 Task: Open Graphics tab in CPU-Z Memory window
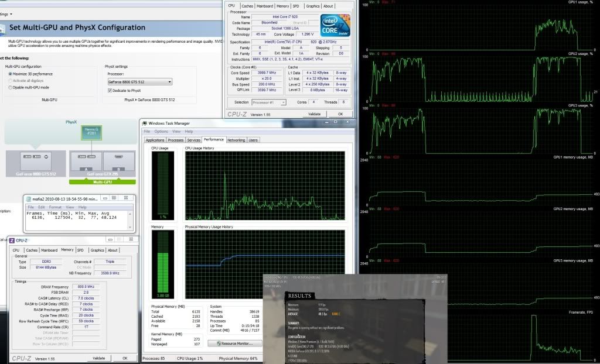click(97, 250)
